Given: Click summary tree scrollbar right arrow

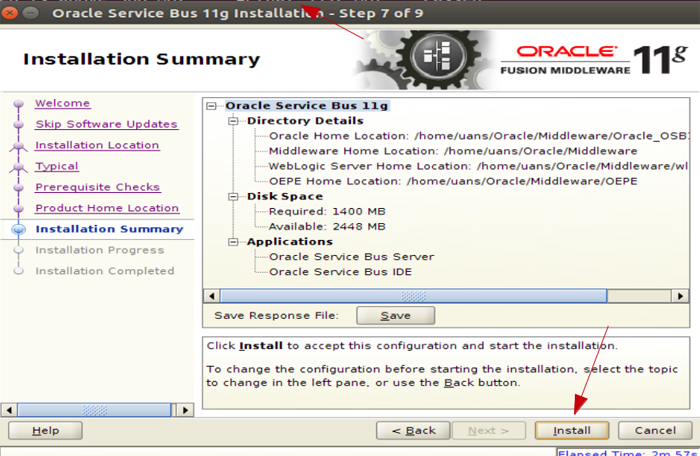Looking at the screenshot, I should click(680, 296).
